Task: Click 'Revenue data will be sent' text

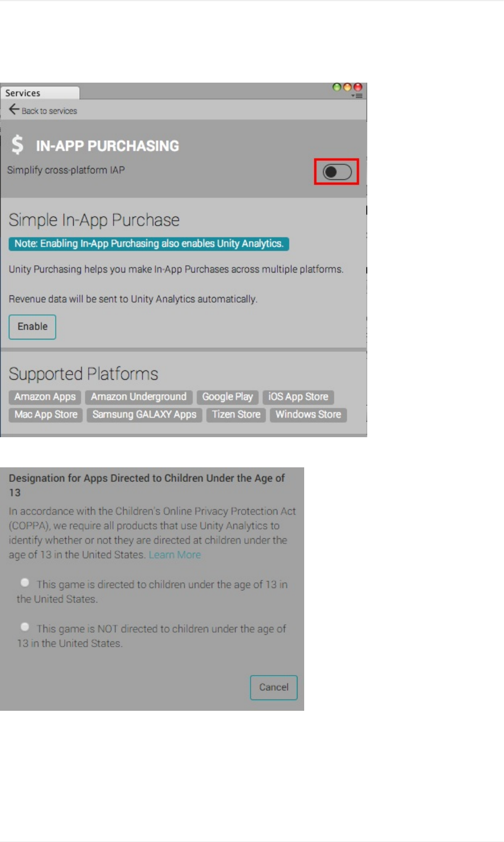Action: point(133,299)
